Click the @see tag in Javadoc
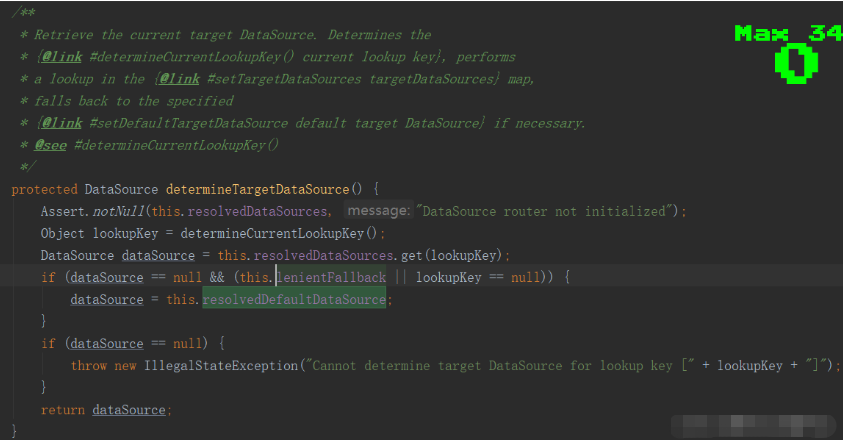This screenshot has width=843, height=440. pyautogui.click(x=51, y=145)
